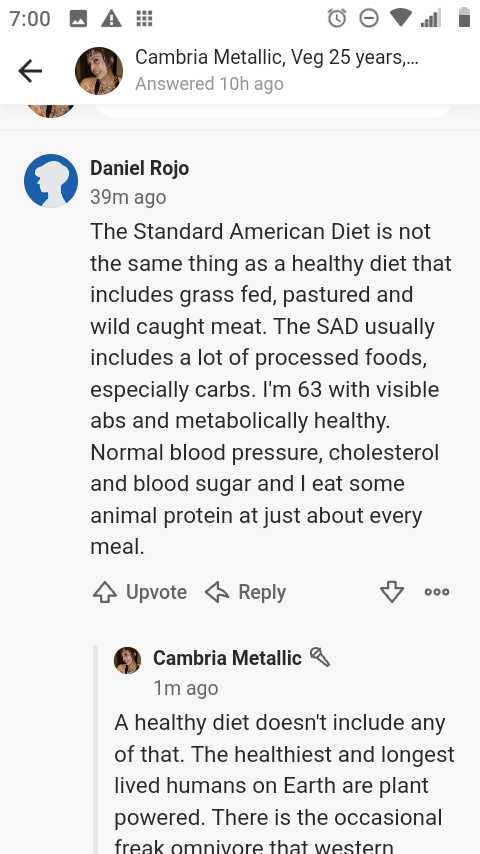Open Cambria Metallic's header profile photo
The image size is (480, 854).
(x=99, y=71)
